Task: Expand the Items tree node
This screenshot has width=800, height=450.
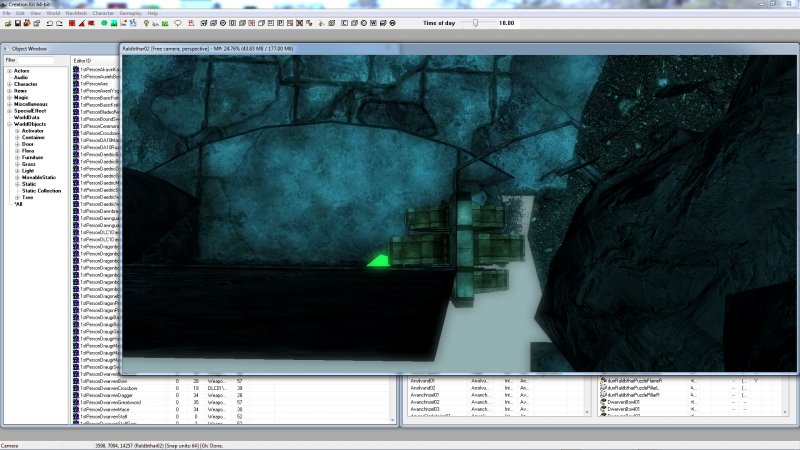Action: 10,91
